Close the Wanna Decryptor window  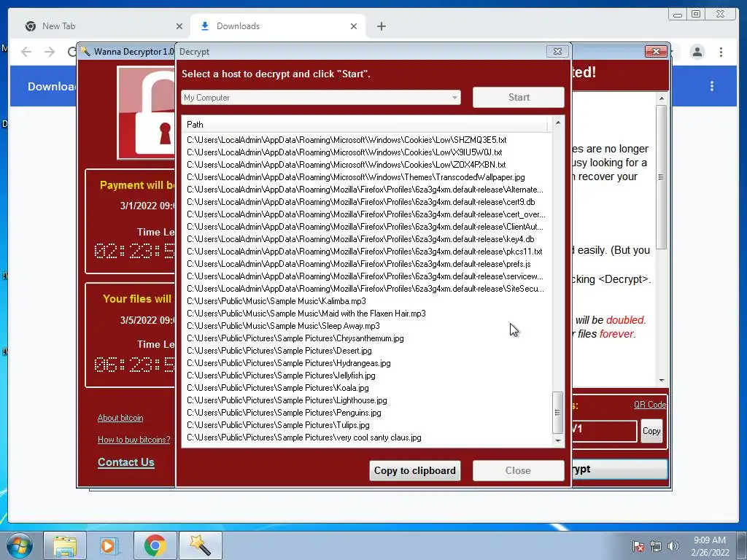656,51
